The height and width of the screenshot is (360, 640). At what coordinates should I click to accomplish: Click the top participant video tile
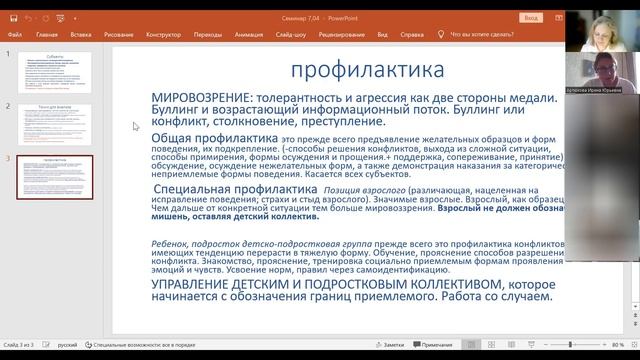[602, 31]
